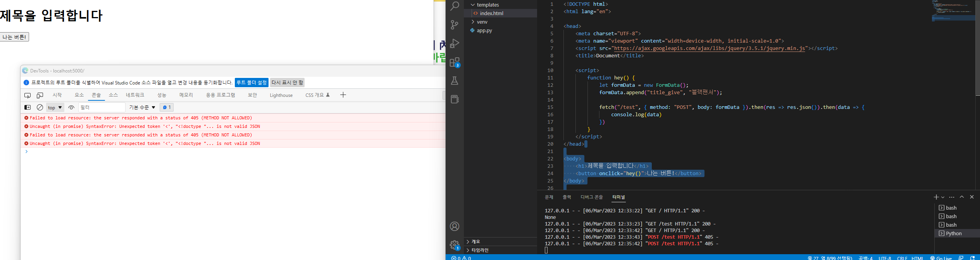Viewport: 980px width, 260px height.
Task: Click the remote feedback icon in status bar
Action: [961, 258]
